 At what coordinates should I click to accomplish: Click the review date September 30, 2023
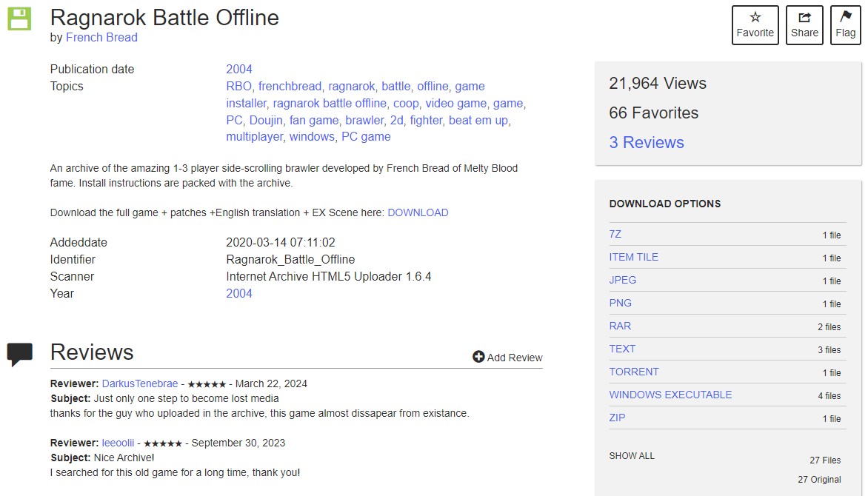(238, 443)
